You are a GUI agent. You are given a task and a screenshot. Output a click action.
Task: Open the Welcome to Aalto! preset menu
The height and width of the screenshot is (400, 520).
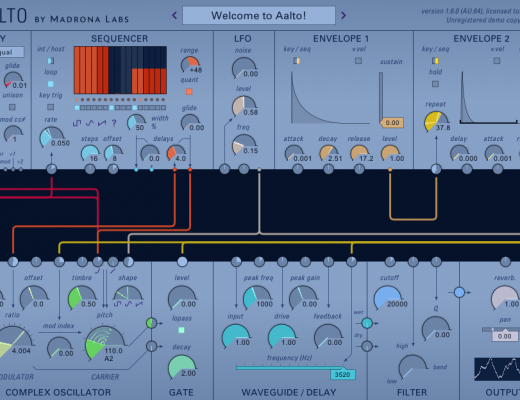tap(259, 15)
